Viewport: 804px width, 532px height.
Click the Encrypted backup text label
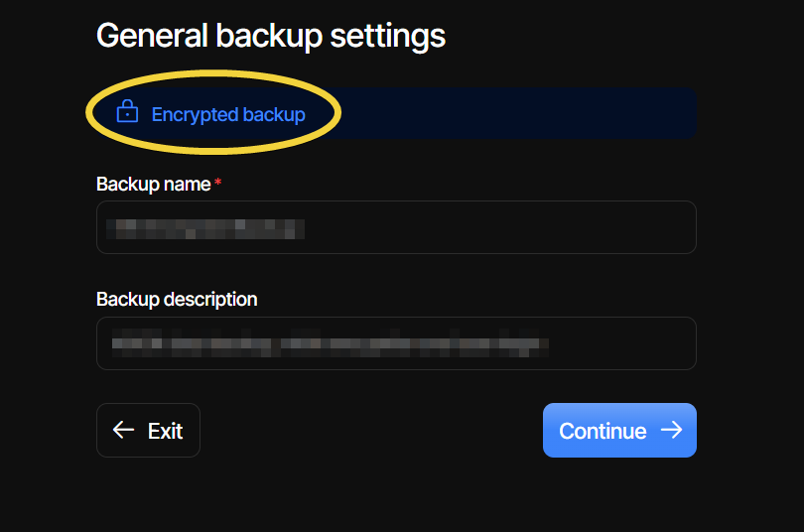pyautogui.click(x=228, y=114)
